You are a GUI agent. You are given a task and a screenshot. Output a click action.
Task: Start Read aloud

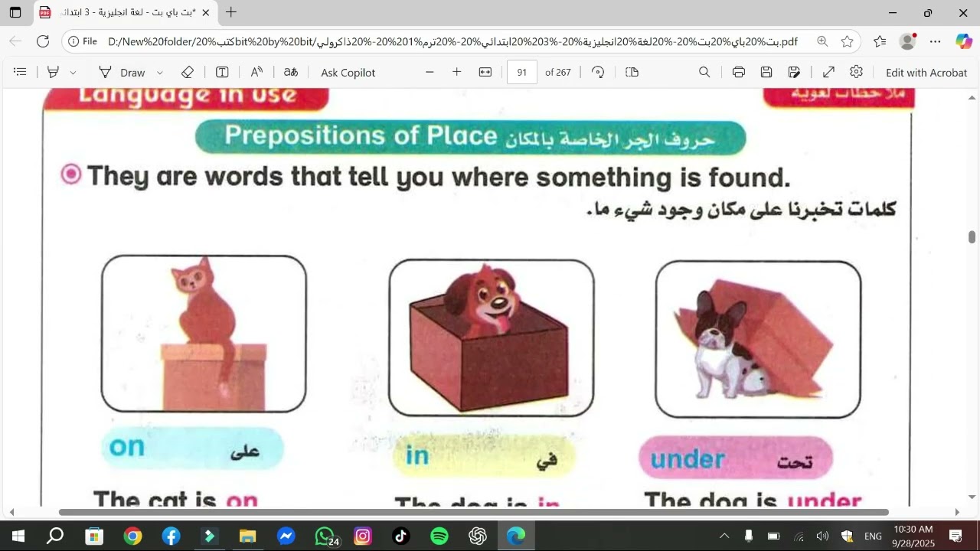[256, 72]
